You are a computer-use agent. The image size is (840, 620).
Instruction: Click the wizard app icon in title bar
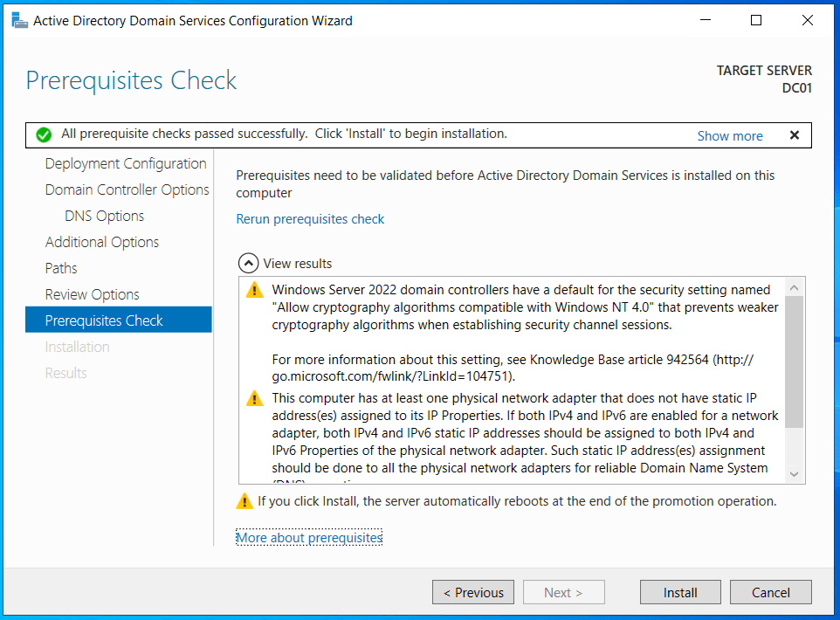coord(17,20)
